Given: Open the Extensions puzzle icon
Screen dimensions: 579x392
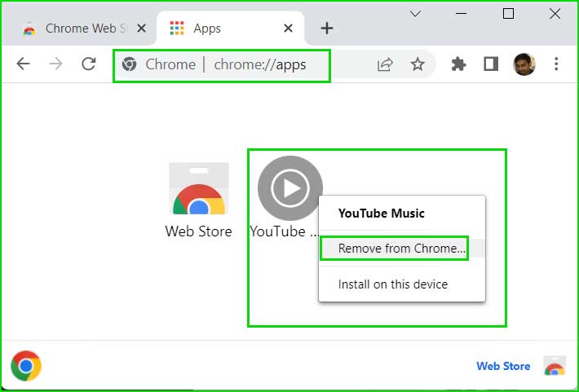Looking at the screenshot, I should [x=458, y=64].
